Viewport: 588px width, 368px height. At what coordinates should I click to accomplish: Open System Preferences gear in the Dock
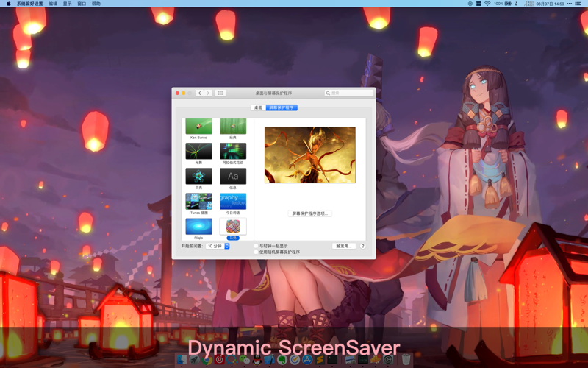[x=388, y=360]
